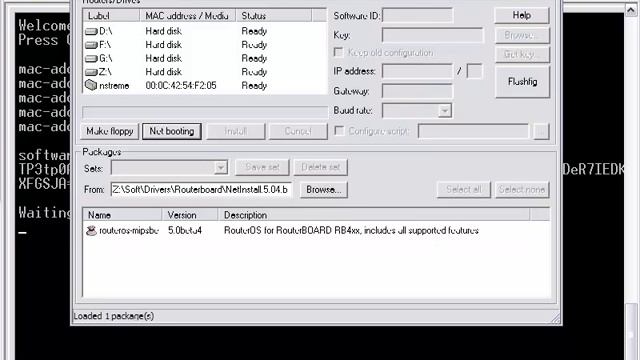This screenshot has width=640, height=360.
Task: Click the Delete set button
Action: [320, 167]
